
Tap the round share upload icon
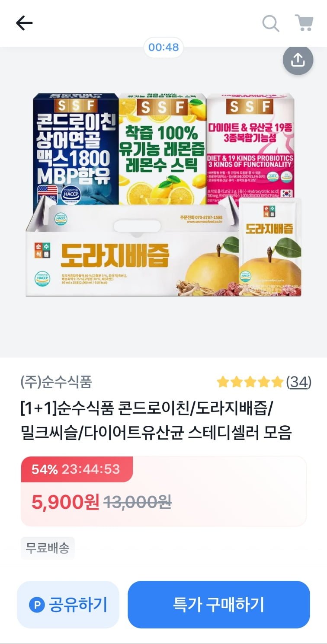(298, 61)
